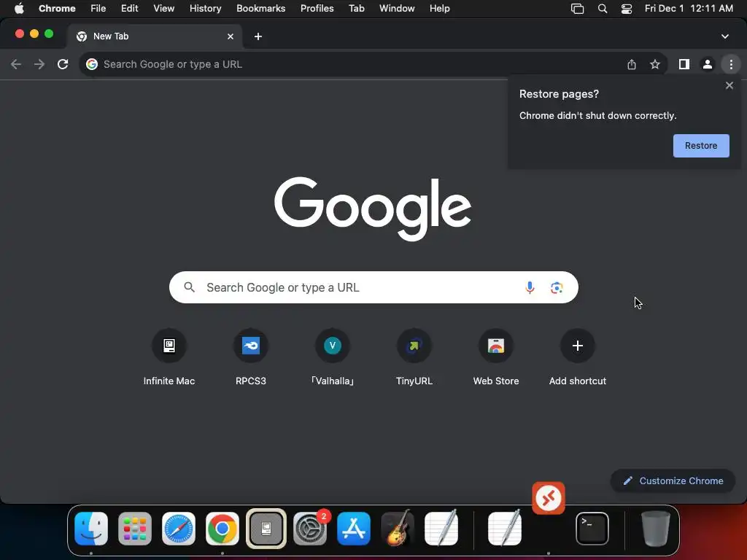Open the TextEdit document right of divider
Screen dimensions: 747x560
[505, 529]
